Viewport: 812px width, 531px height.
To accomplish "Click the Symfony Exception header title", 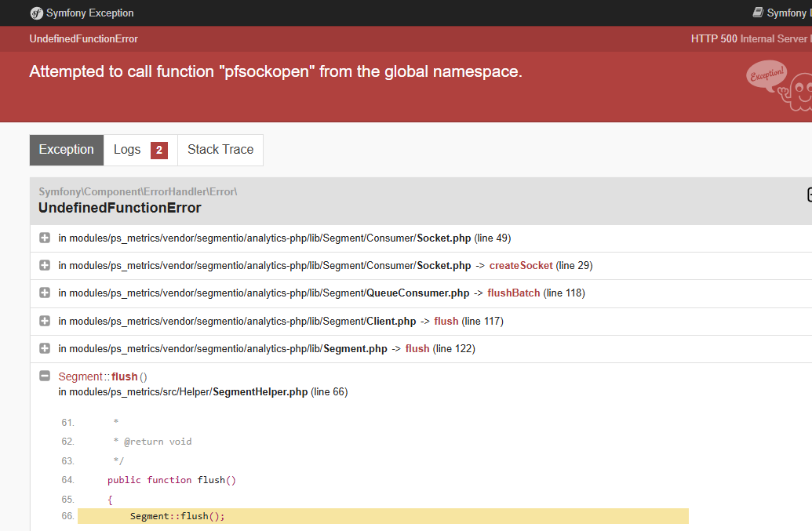I will pyautogui.click(x=89, y=13).
